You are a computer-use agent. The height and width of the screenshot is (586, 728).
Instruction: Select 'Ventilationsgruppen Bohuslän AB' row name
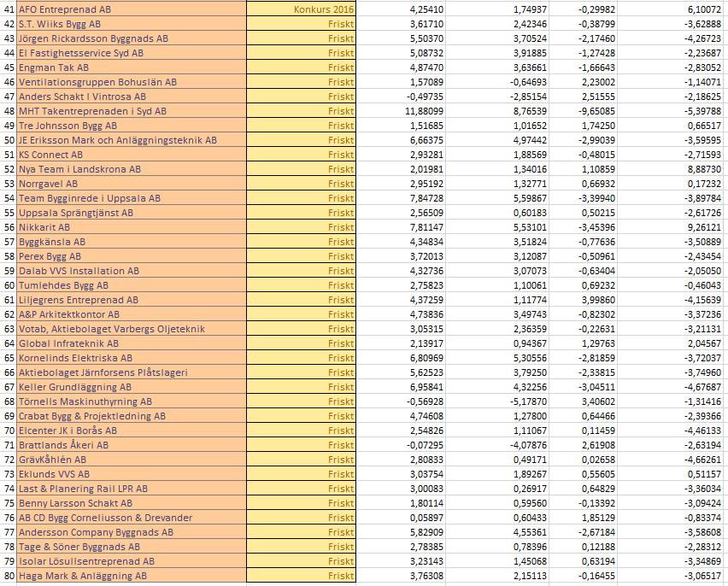point(132,82)
